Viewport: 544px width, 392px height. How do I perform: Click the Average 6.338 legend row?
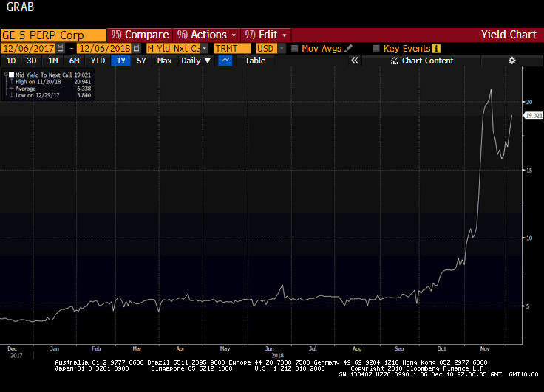[50, 89]
